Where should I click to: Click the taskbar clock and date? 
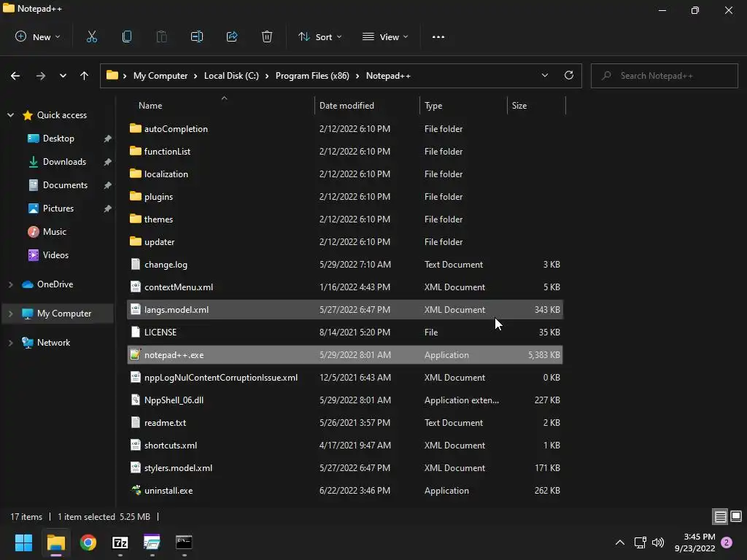click(694, 542)
